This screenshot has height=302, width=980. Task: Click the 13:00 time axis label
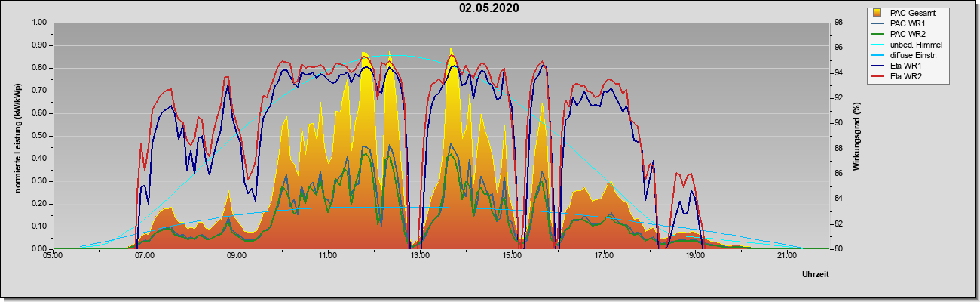pos(420,257)
